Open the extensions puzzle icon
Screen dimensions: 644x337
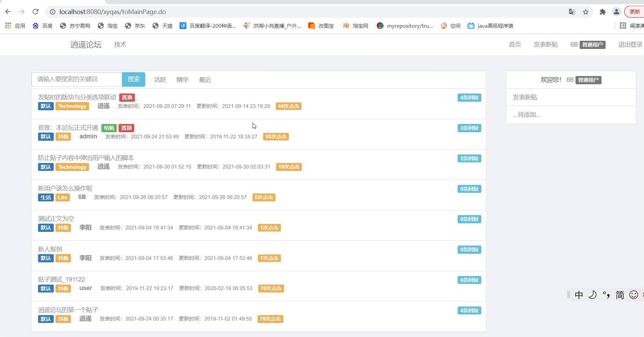pos(603,12)
